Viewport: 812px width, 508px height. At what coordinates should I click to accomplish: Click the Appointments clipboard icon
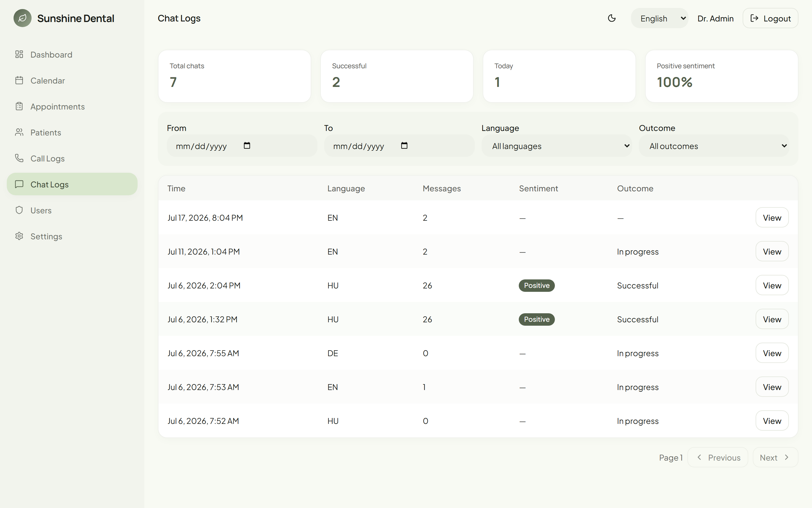point(19,106)
